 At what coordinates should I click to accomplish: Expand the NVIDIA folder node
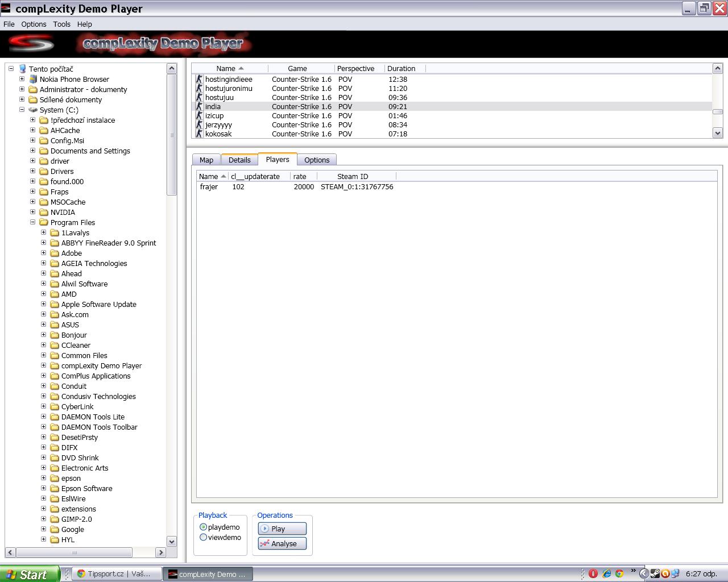coord(32,212)
